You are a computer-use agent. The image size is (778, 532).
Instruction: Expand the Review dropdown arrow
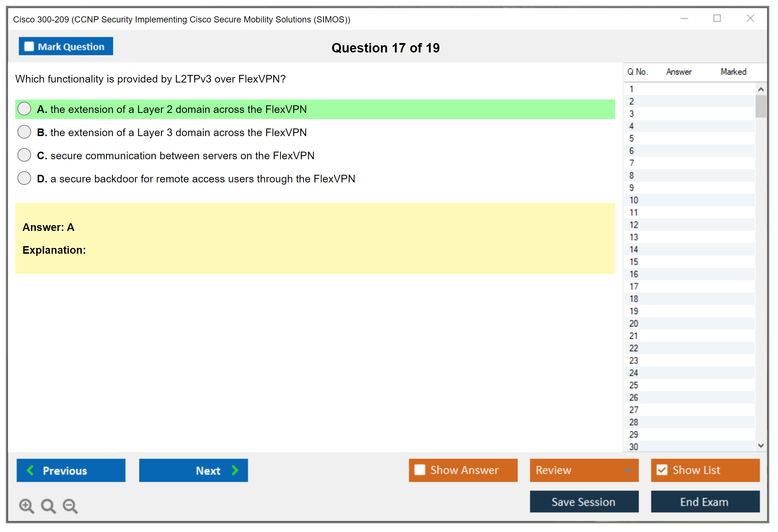click(628, 470)
